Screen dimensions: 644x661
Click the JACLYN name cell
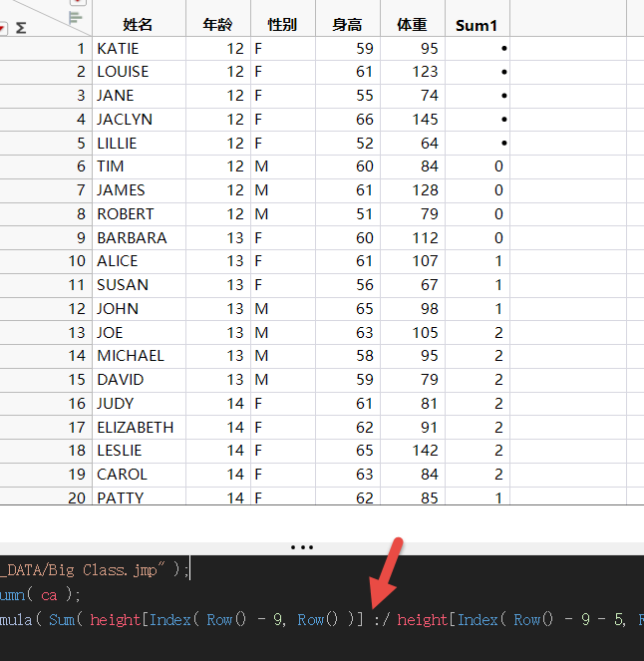[x=139, y=120]
